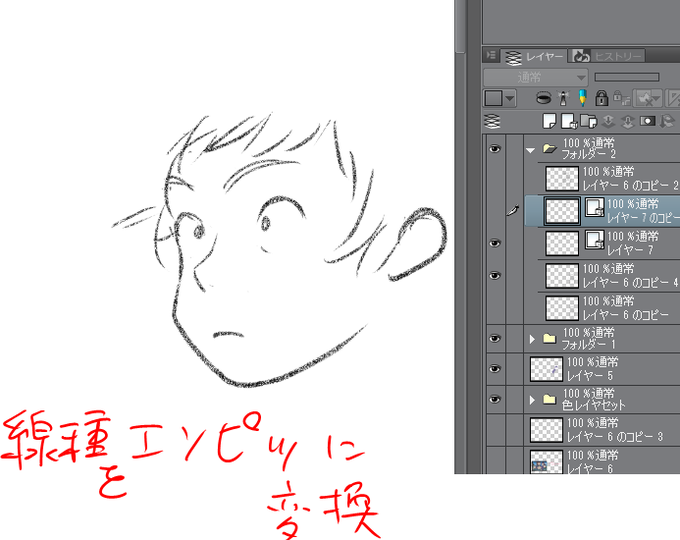The image size is (680, 540).
Task: Set as reference layer lighthouse icon
Action: [563, 98]
